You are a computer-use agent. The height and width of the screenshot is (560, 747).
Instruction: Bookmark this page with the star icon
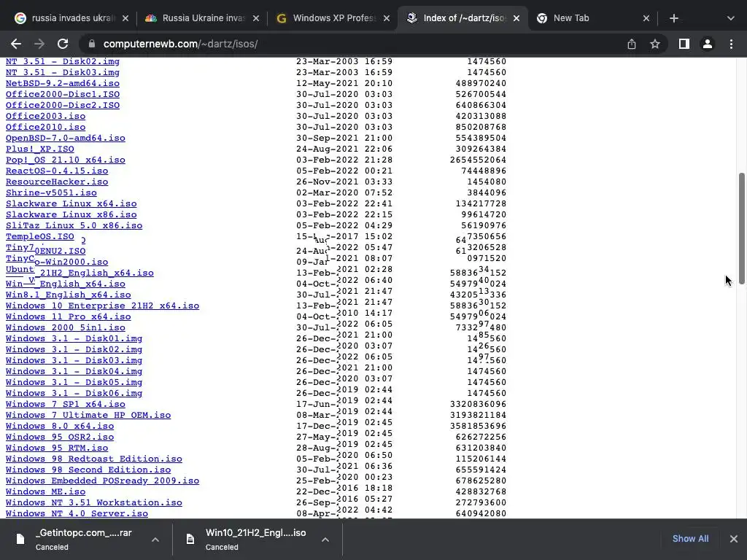(x=655, y=44)
